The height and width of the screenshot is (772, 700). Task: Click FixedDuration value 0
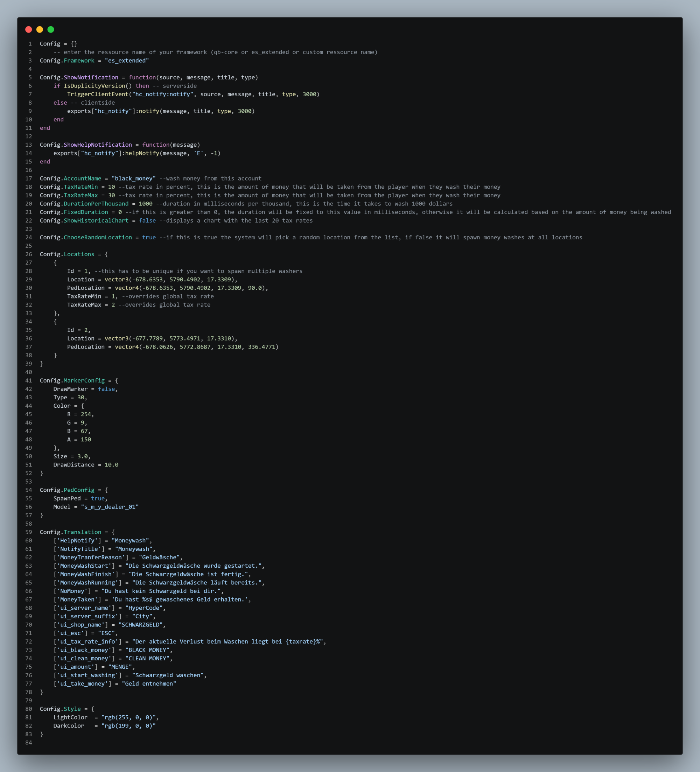120,212
